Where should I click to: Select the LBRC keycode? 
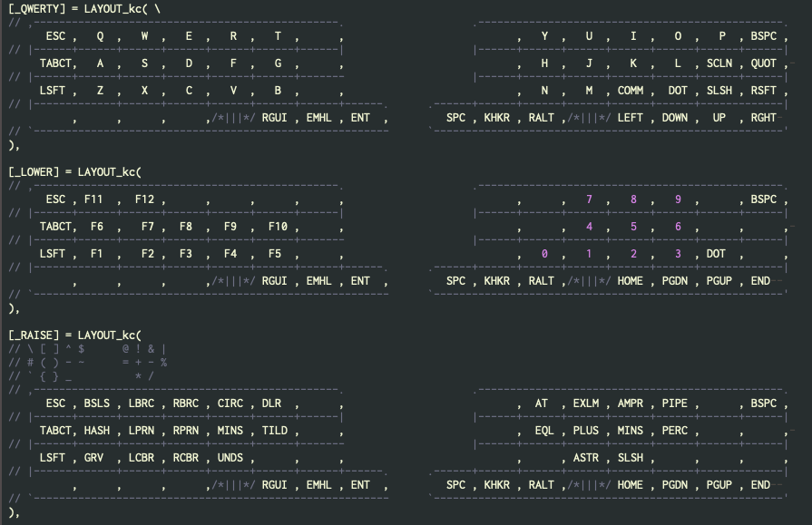142,403
